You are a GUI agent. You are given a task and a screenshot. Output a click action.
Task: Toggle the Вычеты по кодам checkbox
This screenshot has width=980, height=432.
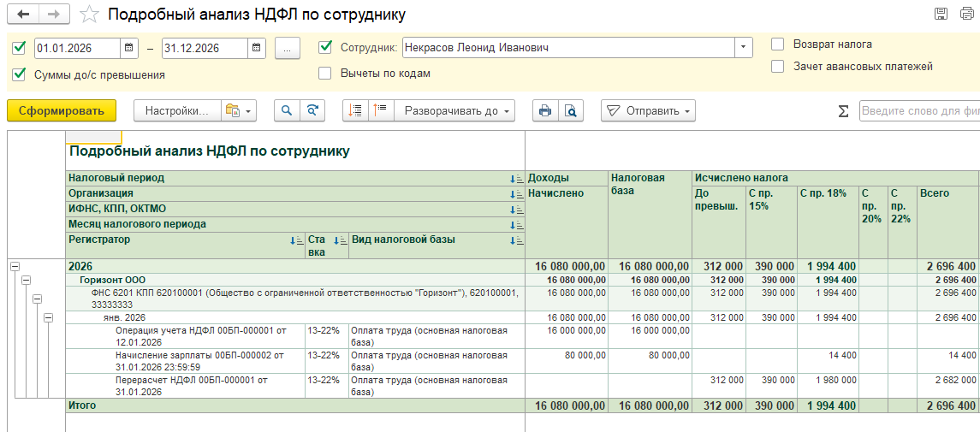(x=325, y=74)
